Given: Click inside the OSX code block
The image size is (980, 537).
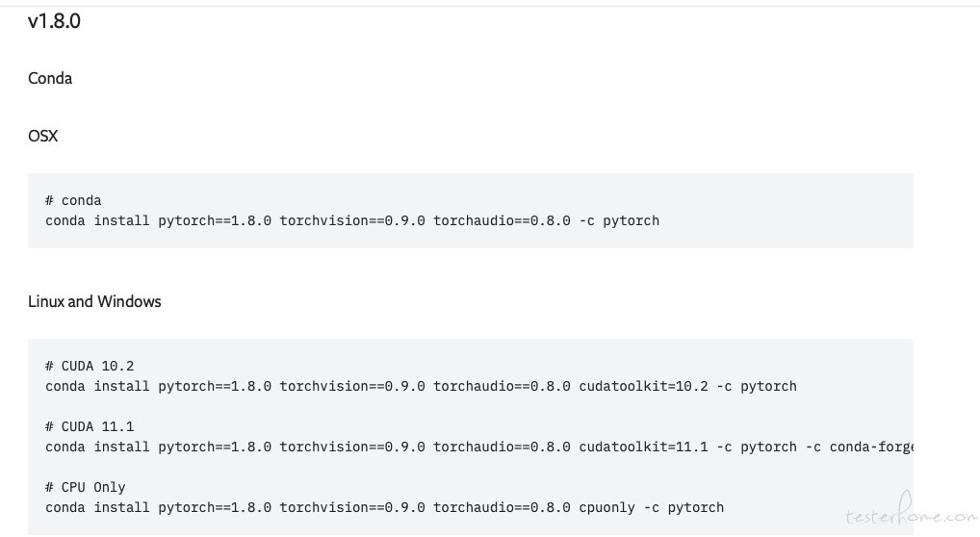Looking at the screenshot, I should 471,211.
